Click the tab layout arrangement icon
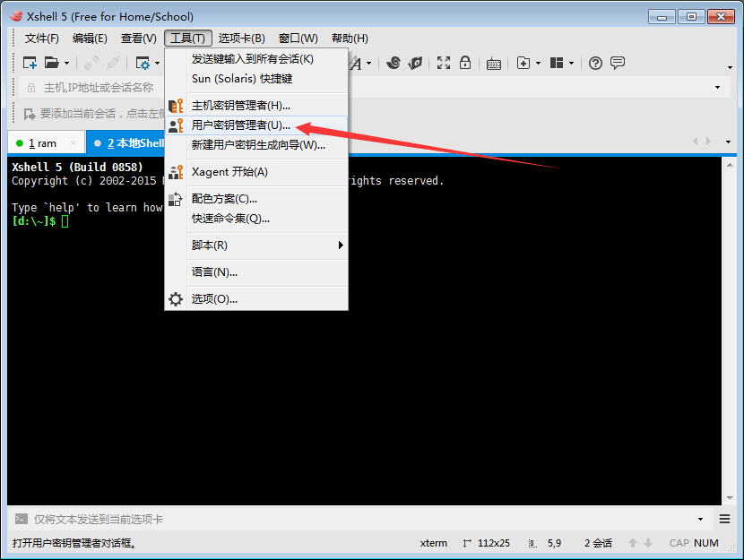This screenshot has width=744, height=560. 556,63
